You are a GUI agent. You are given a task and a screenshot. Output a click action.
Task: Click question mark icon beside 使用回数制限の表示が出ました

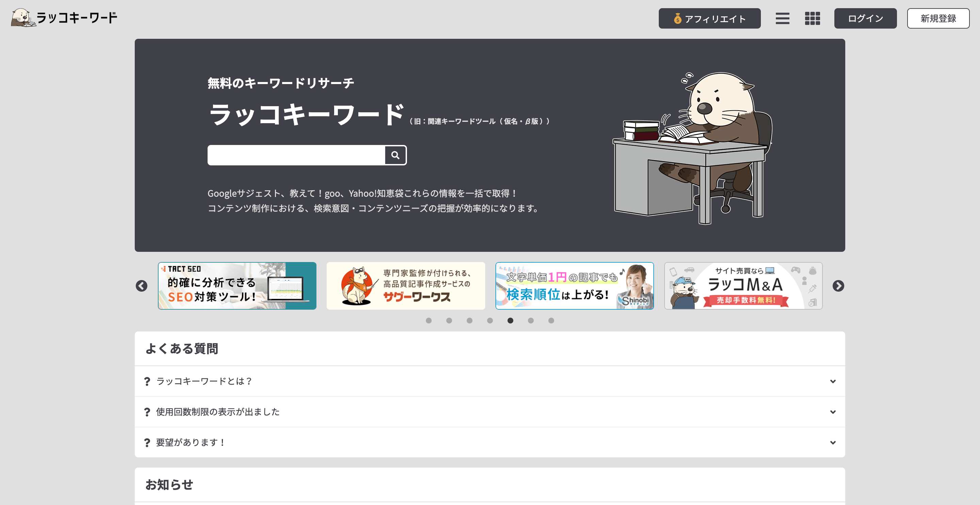pyautogui.click(x=147, y=412)
